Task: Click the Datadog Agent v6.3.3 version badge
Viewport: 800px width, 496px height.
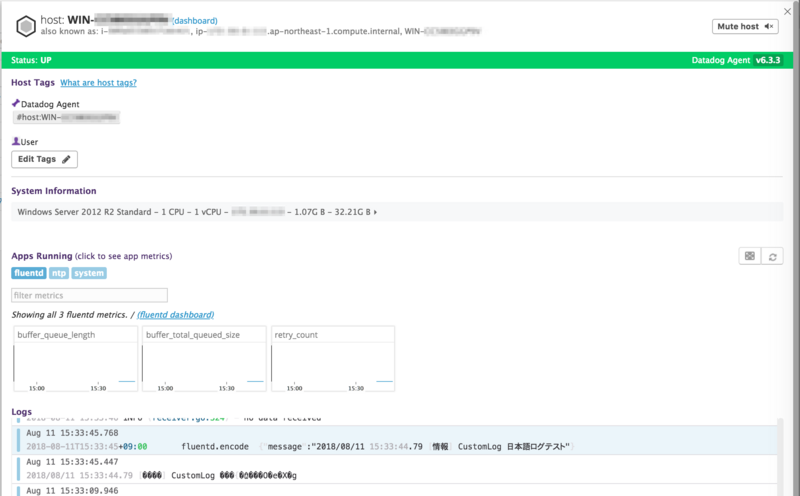Action: coord(768,60)
